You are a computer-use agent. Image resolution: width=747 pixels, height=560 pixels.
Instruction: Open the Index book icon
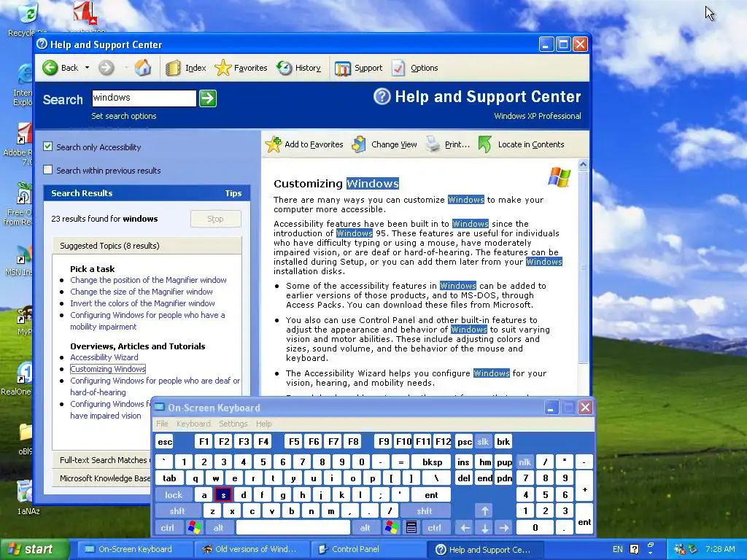coord(173,68)
